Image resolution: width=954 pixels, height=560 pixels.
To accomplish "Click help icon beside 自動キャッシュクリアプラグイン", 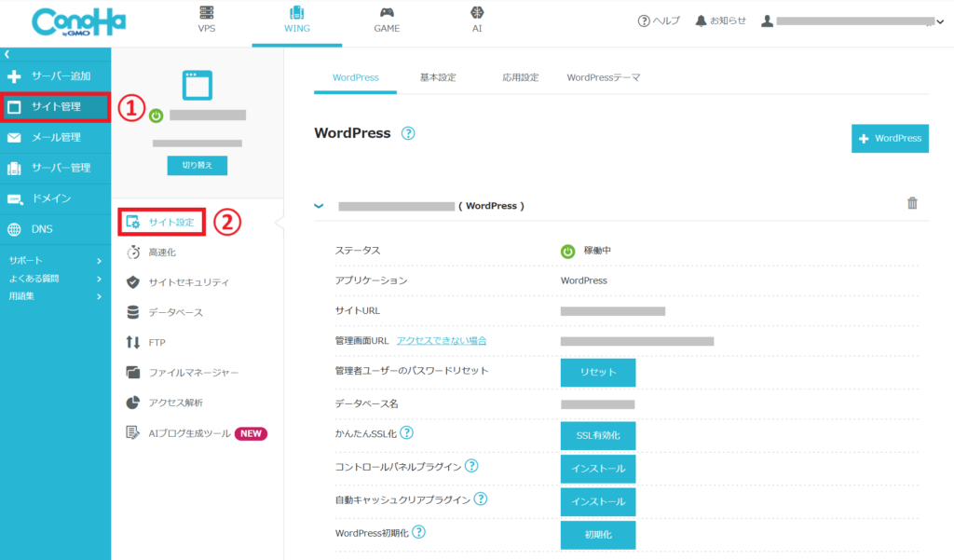I will [481, 499].
